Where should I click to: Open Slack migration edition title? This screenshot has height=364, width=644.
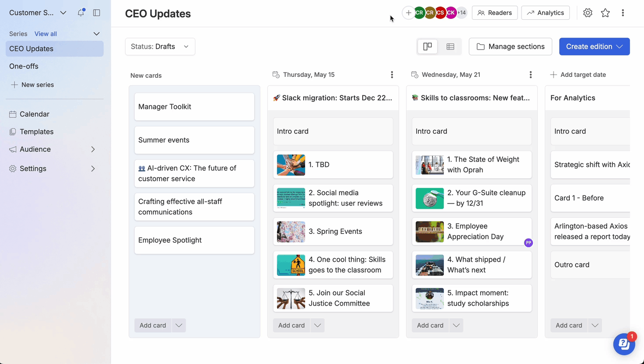click(x=333, y=98)
